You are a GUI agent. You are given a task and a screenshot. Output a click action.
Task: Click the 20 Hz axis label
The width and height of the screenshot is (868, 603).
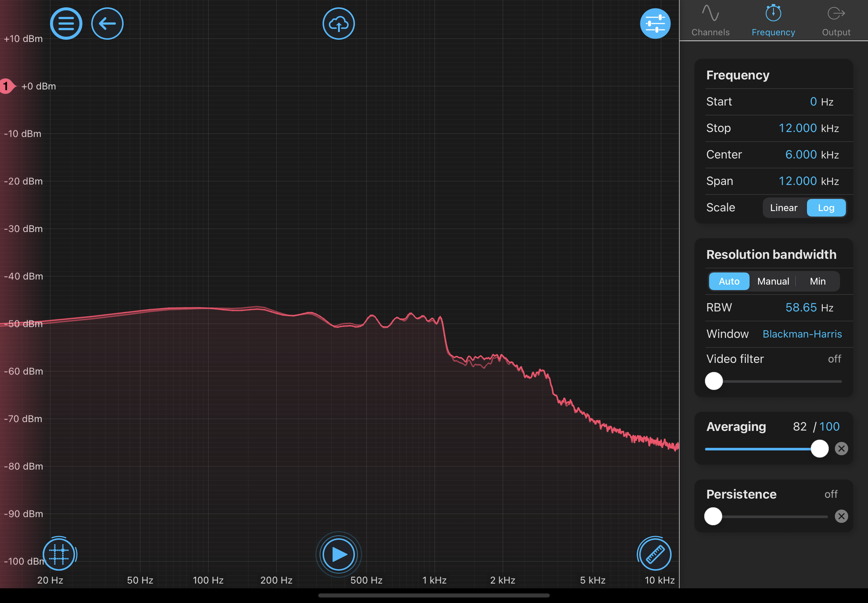[x=50, y=580]
